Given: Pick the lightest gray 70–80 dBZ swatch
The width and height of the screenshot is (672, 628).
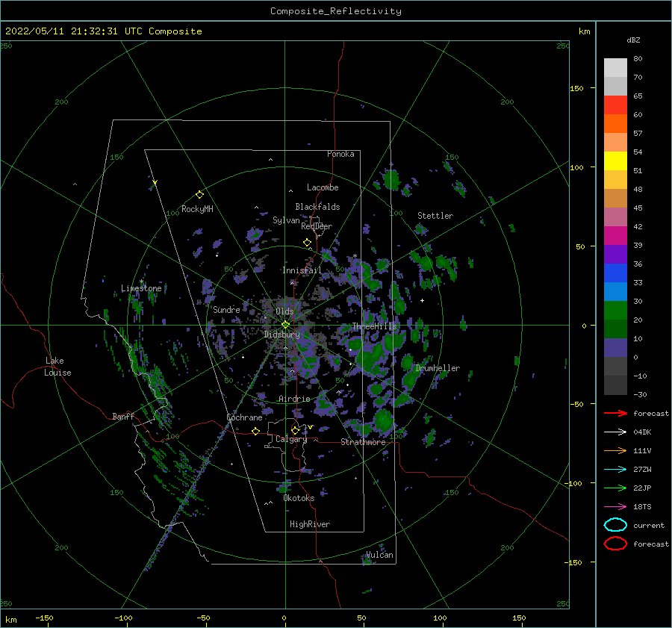Looking at the screenshot, I should pyautogui.click(x=615, y=68).
